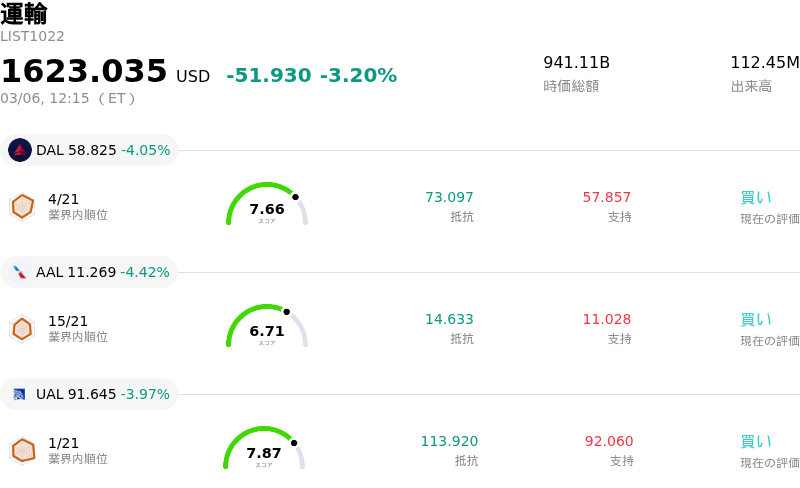
Task: Click the DAL 7.66 score gauge
Action: tap(267, 206)
